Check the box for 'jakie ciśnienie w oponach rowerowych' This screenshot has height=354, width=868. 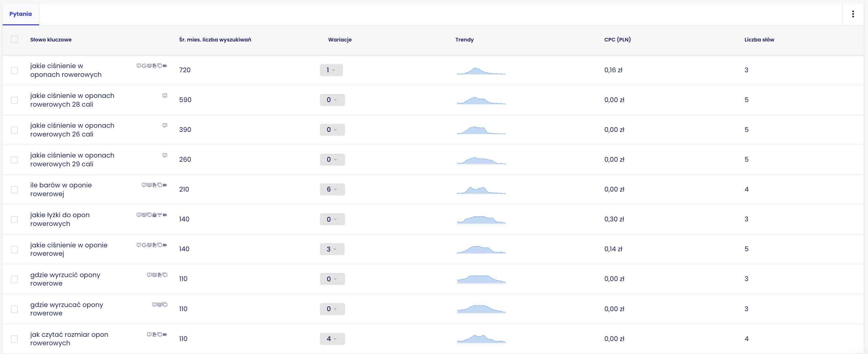(14, 70)
